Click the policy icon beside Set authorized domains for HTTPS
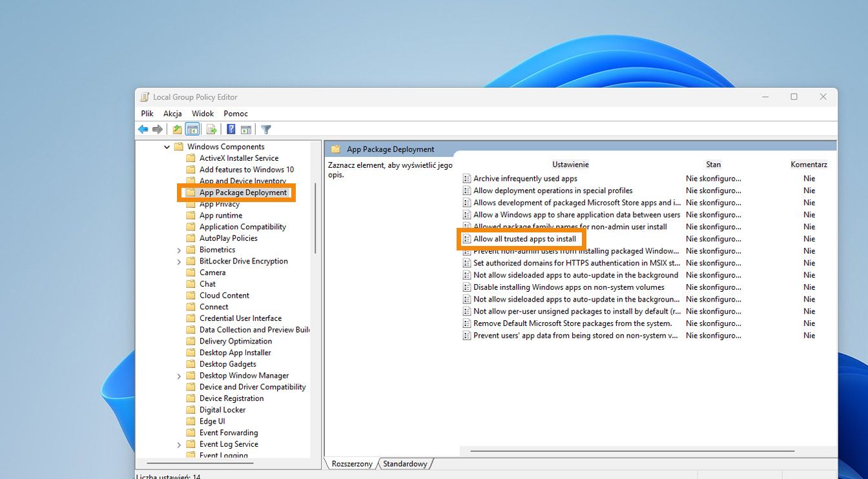The image size is (868, 479). point(467,263)
